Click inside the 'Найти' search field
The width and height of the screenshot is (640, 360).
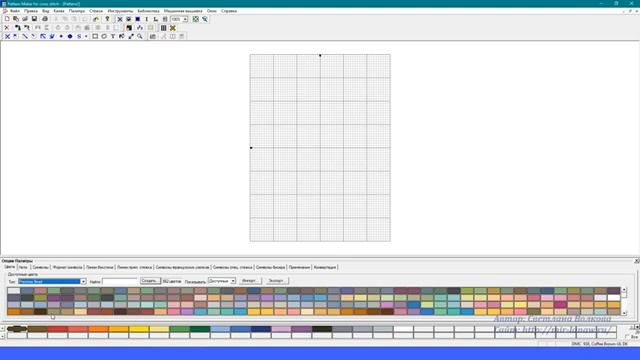click(120, 282)
